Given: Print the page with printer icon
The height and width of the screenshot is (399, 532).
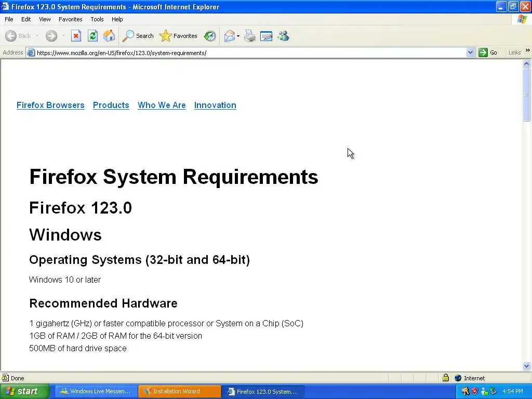Looking at the screenshot, I should point(250,36).
